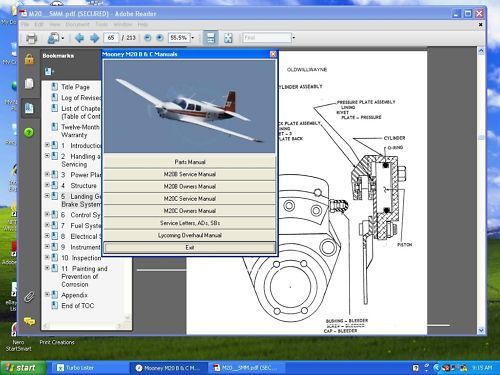Click the Exit button in Mooney dialog
This screenshot has height=375, width=500.
click(190, 247)
